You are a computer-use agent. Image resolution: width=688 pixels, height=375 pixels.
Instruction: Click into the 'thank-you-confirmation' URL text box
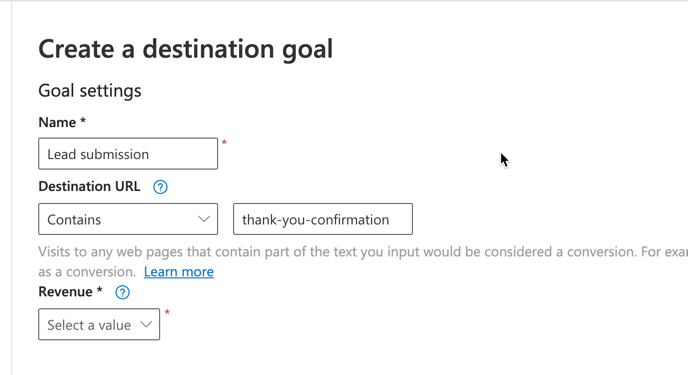[x=323, y=219]
